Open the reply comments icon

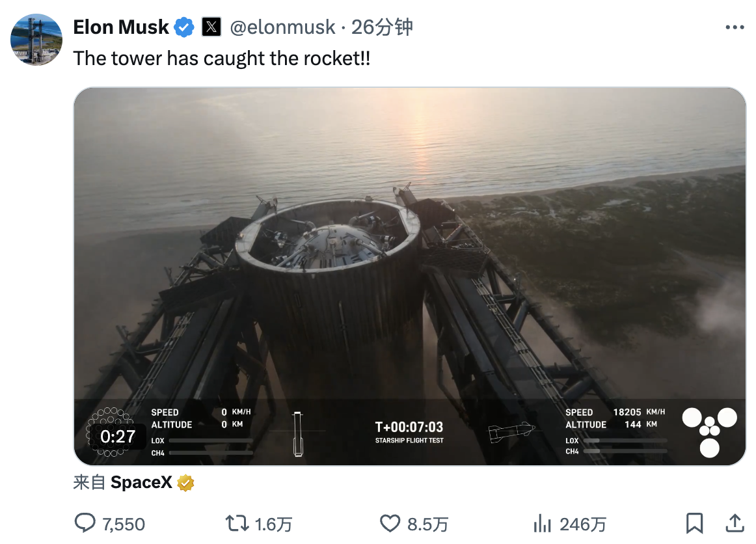pos(85,523)
